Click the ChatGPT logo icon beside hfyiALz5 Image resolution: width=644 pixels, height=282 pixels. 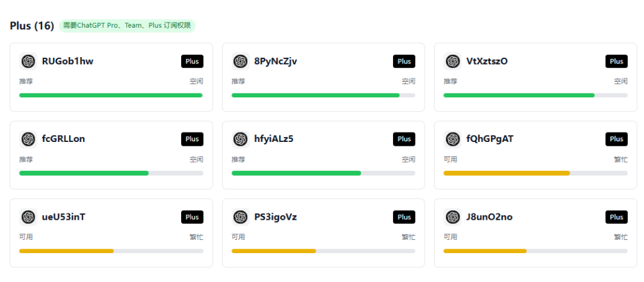240,139
